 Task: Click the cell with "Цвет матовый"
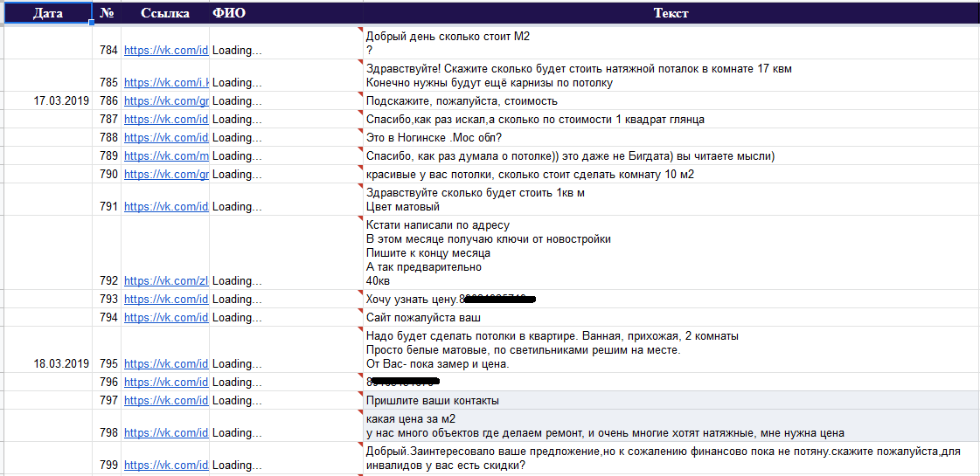671,199
